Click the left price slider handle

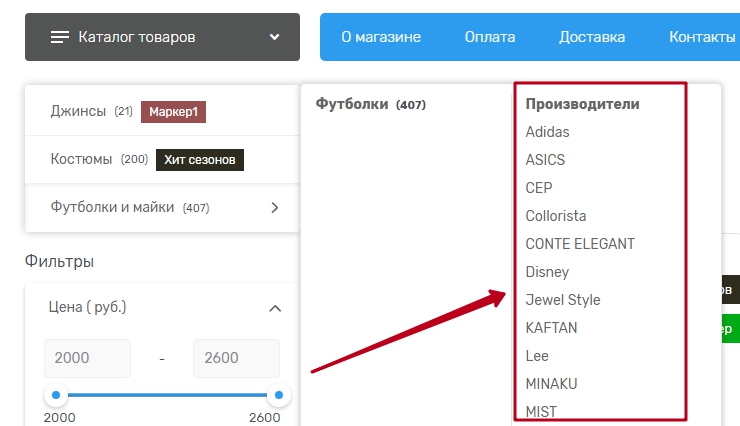(56, 395)
